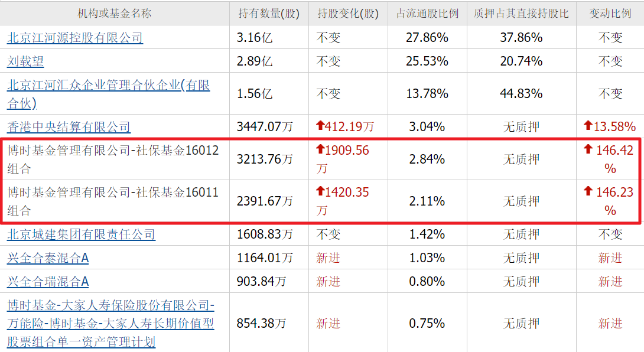
Task: Select the 博时基金 社保基金16012组合 name
Action: pyautogui.click(x=113, y=159)
